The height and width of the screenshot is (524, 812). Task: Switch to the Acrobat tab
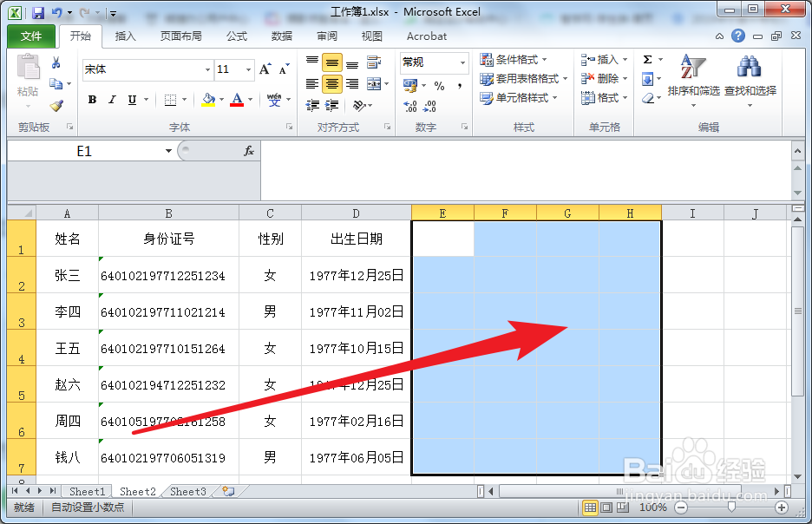[427, 36]
